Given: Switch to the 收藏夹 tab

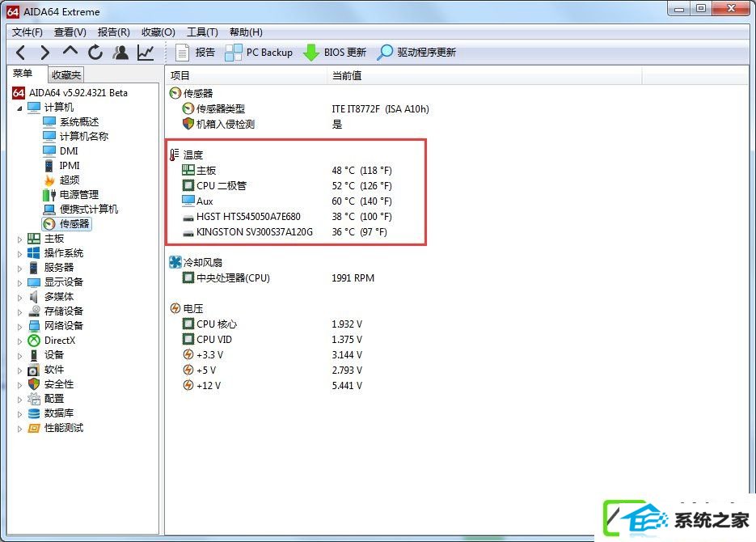Looking at the screenshot, I should 66,74.
